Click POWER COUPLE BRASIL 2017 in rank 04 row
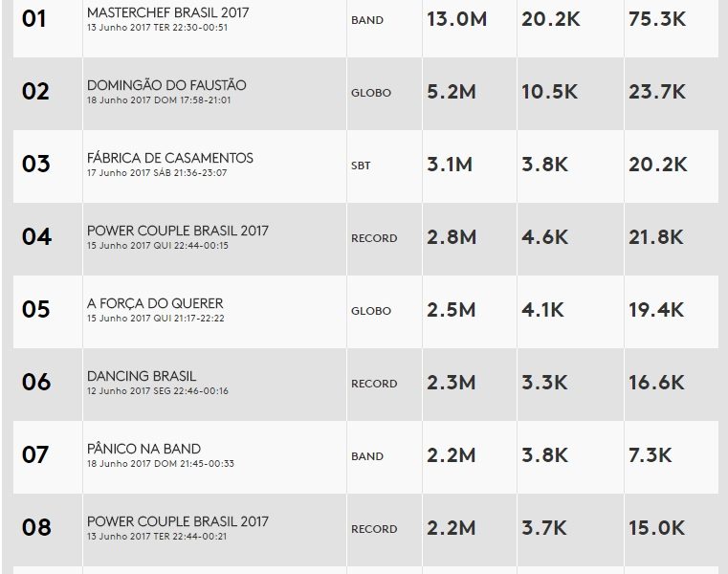Screen dimensions: 728x574 (178, 231)
